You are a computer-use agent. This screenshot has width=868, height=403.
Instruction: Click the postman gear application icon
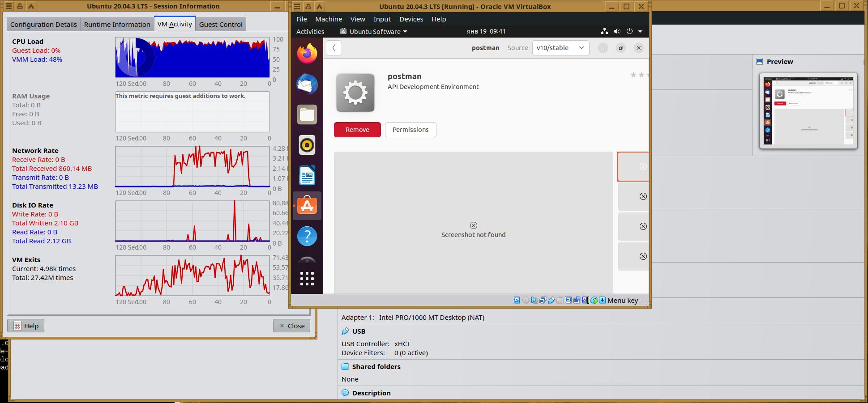(x=355, y=93)
